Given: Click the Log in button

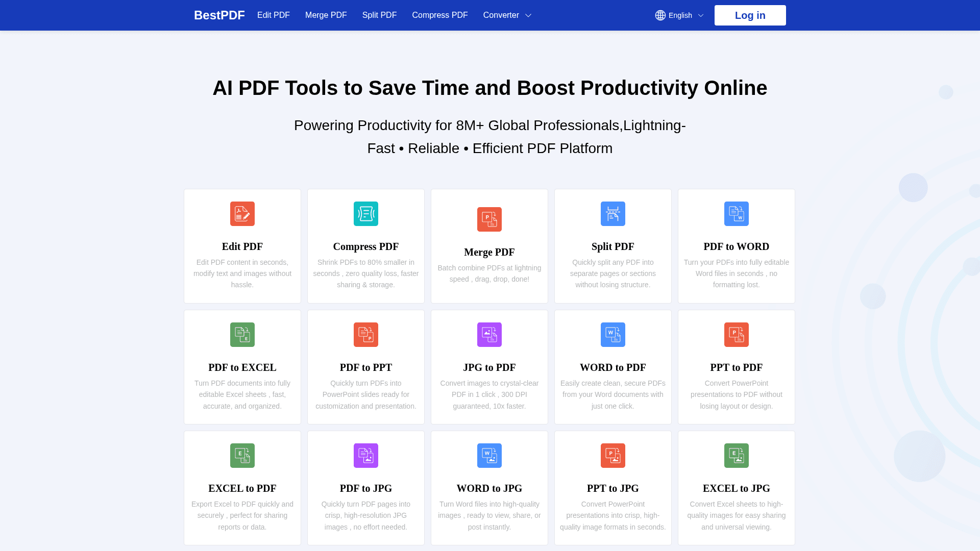Looking at the screenshot, I should pos(750,15).
